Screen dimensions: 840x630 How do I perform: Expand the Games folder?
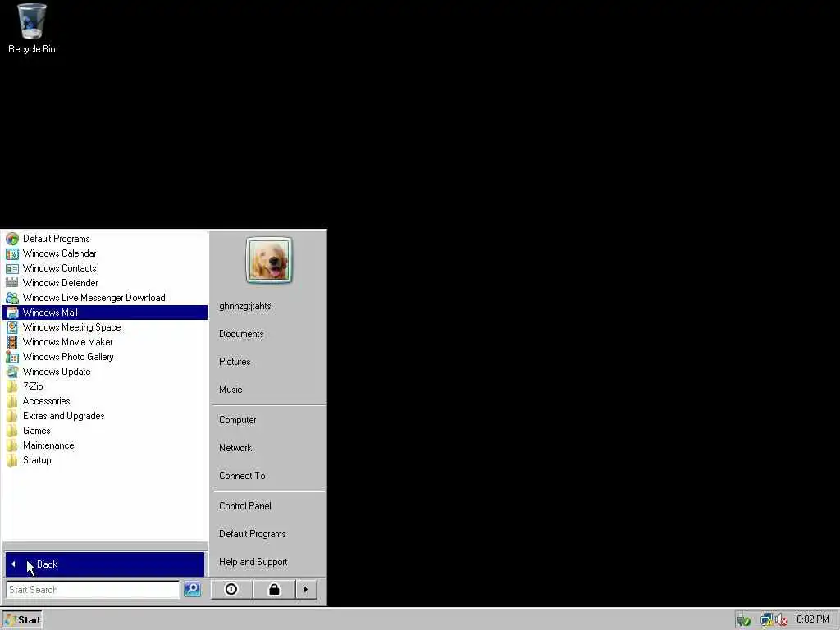coord(105,431)
